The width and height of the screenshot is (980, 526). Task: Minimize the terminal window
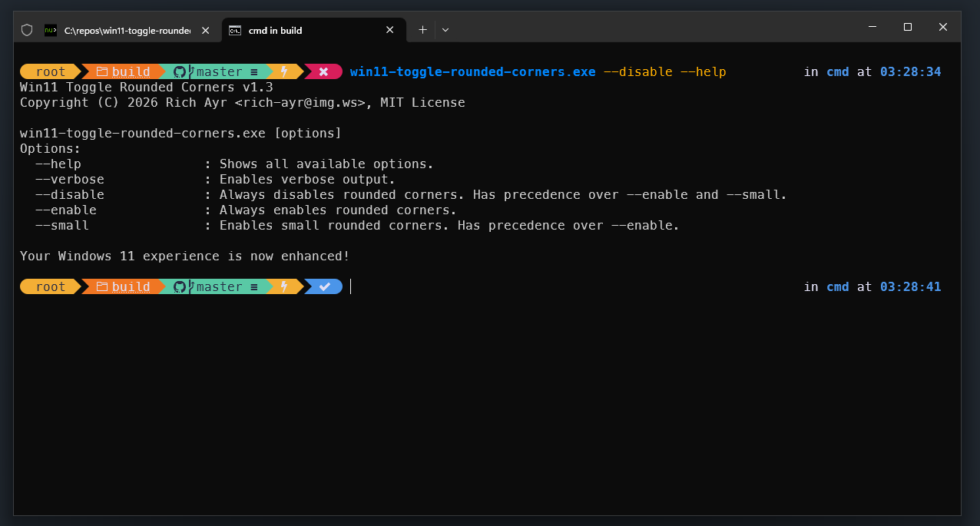(x=872, y=27)
